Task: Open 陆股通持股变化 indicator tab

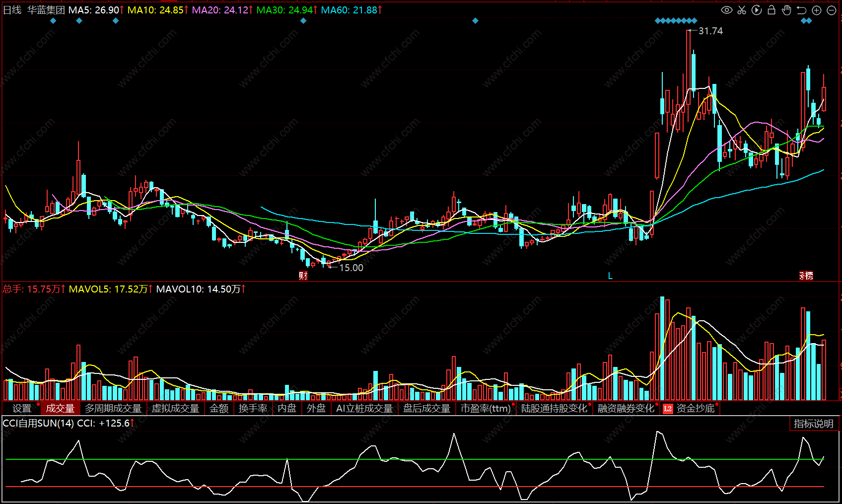Action: [x=555, y=408]
